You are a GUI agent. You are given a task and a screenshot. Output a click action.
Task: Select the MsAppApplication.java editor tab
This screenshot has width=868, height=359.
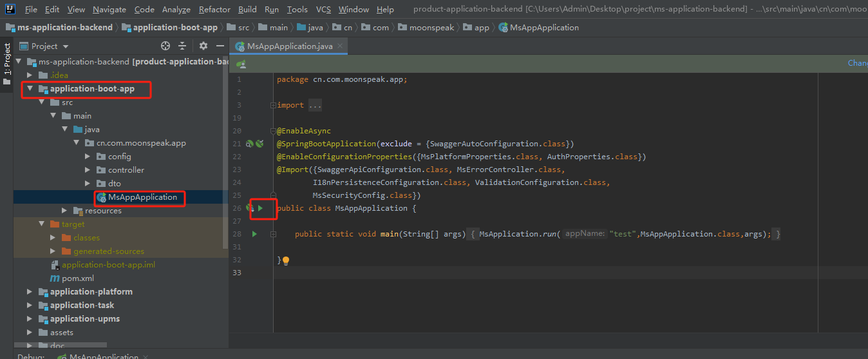289,46
